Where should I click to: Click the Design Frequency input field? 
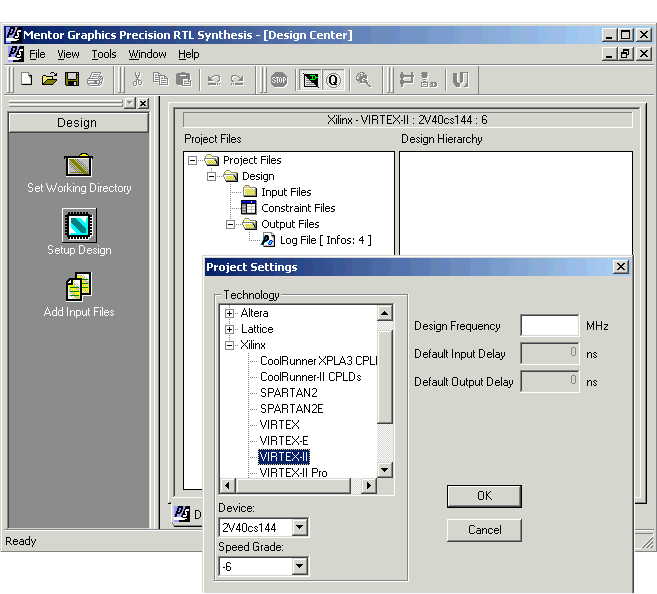click(x=550, y=325)
